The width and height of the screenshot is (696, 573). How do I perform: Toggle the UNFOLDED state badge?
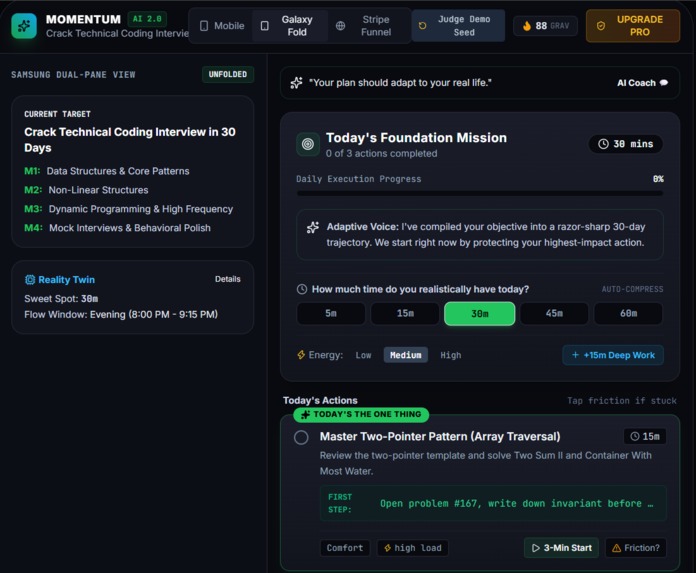[x=228, y=74]
